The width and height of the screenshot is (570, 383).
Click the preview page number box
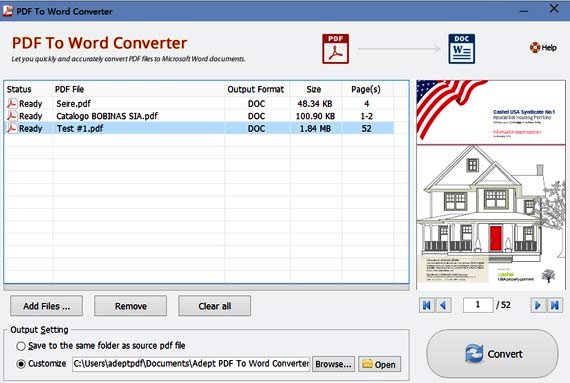coord(478,305)
